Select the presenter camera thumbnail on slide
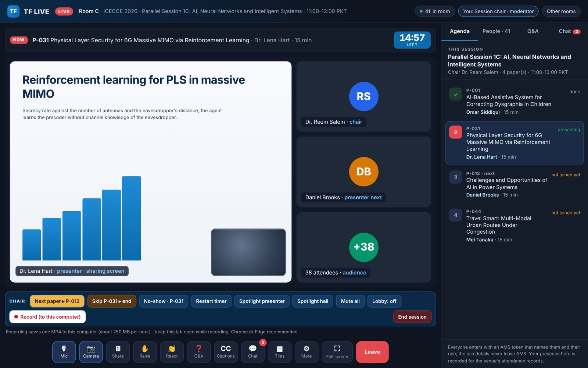Viewport: 588px width, 368px height. click(x=248, y=252)
